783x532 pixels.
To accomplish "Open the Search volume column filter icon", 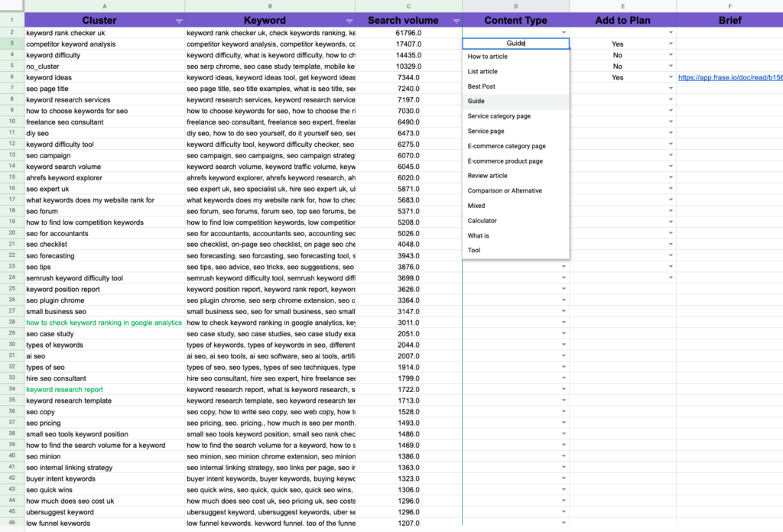I will pos(456,21).
